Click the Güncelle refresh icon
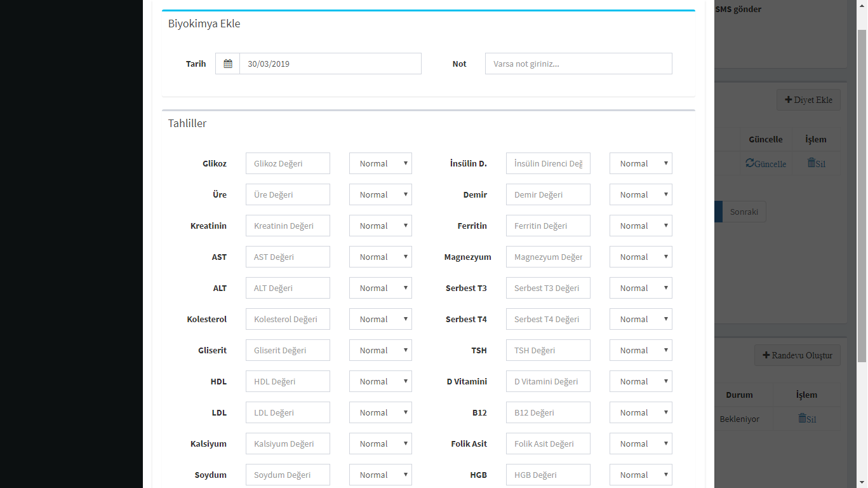Screen dimensions: 868x488 (x=751, y=163)
